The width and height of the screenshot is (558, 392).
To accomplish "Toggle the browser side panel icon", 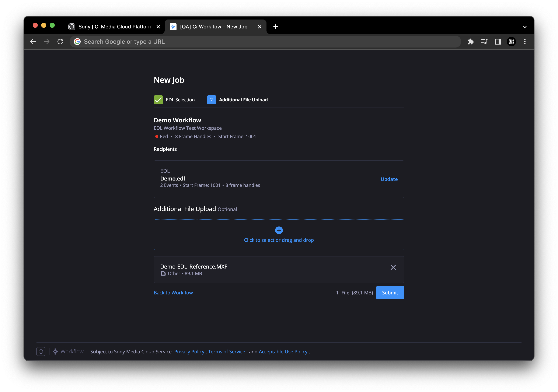I will (x=498, y=42).
